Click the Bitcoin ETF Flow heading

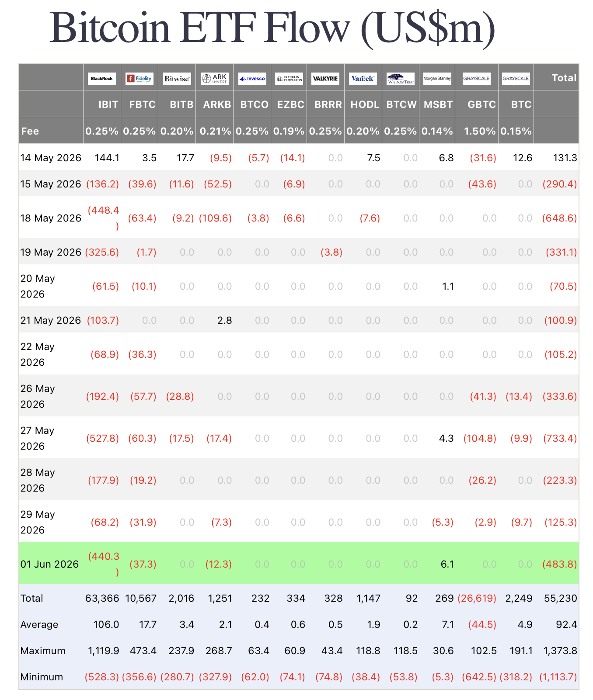click(273, 28)
